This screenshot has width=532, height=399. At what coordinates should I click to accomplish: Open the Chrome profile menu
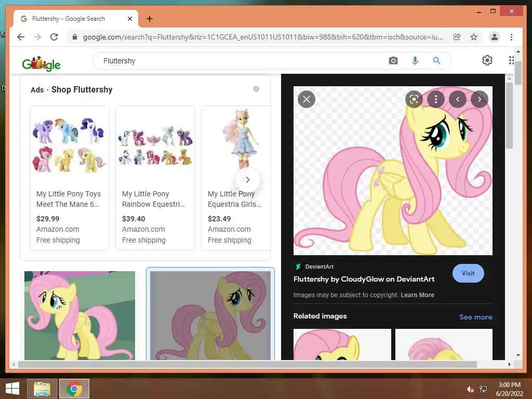(495, 37)
